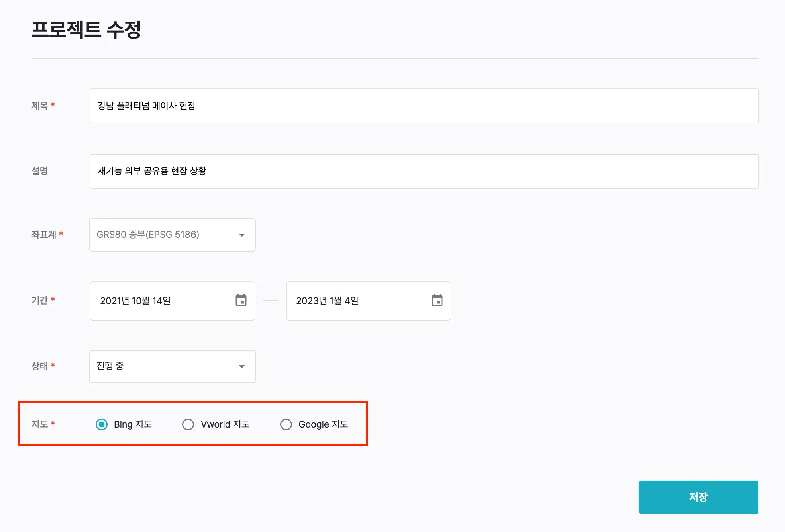785x532 pixels.
Task: Click into the 제목 text field
Action: 424,106
